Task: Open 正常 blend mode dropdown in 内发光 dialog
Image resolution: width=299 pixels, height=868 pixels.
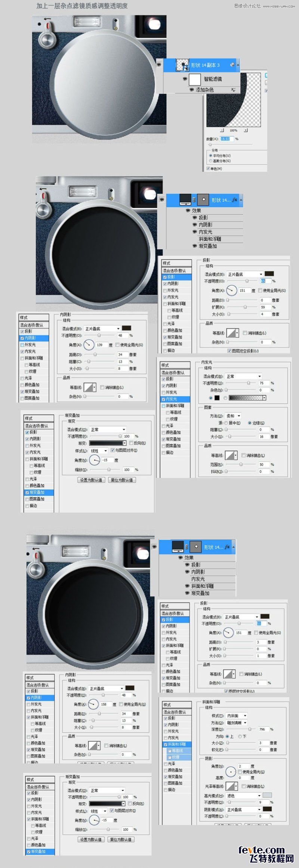Action: tap(243, 376)
